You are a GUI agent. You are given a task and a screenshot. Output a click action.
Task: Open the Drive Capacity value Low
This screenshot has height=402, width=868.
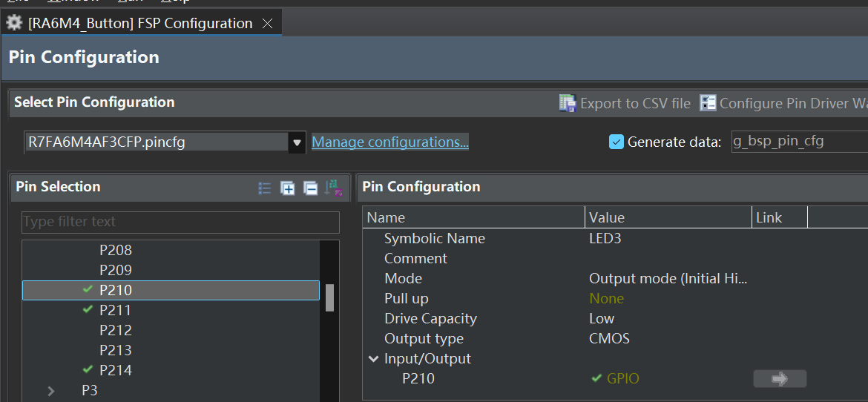[602, 318]
